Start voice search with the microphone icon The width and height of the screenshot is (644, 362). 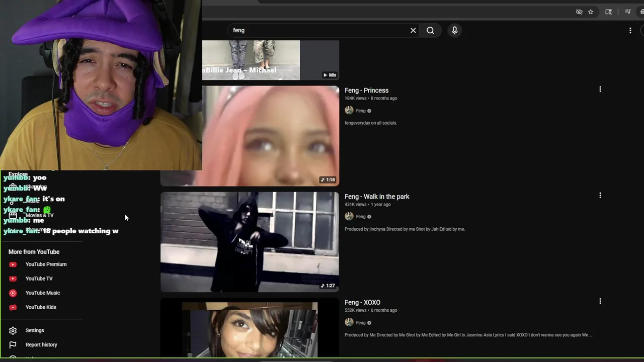(454, 30)
